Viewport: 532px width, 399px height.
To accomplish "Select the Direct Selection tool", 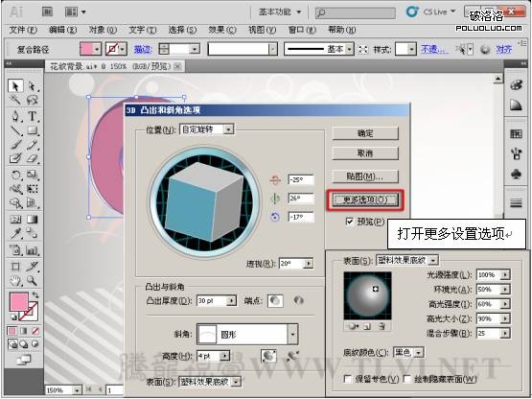I will tap(33, 86).
